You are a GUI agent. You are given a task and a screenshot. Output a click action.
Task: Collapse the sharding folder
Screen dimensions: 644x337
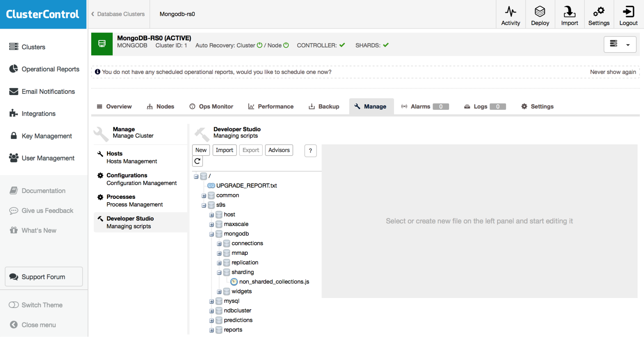click(x=219, y=273)
